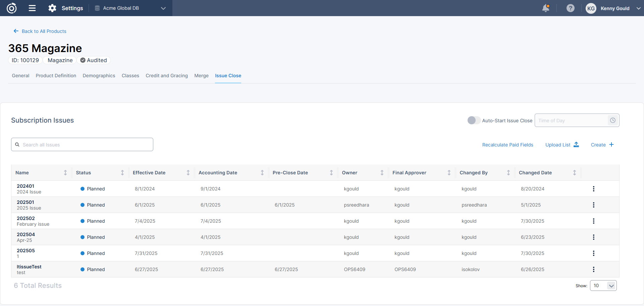
Task: Click the Upload List button
Action: coord(562,145)
